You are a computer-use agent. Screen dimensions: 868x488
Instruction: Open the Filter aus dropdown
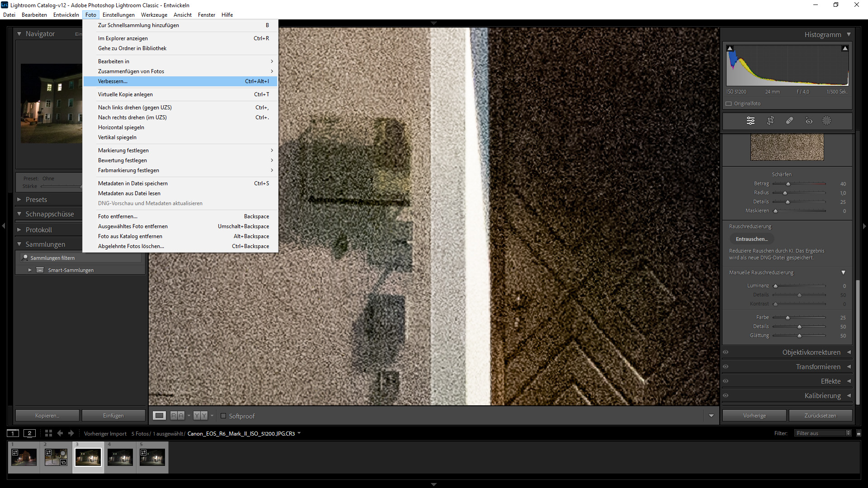click(823, 433)
